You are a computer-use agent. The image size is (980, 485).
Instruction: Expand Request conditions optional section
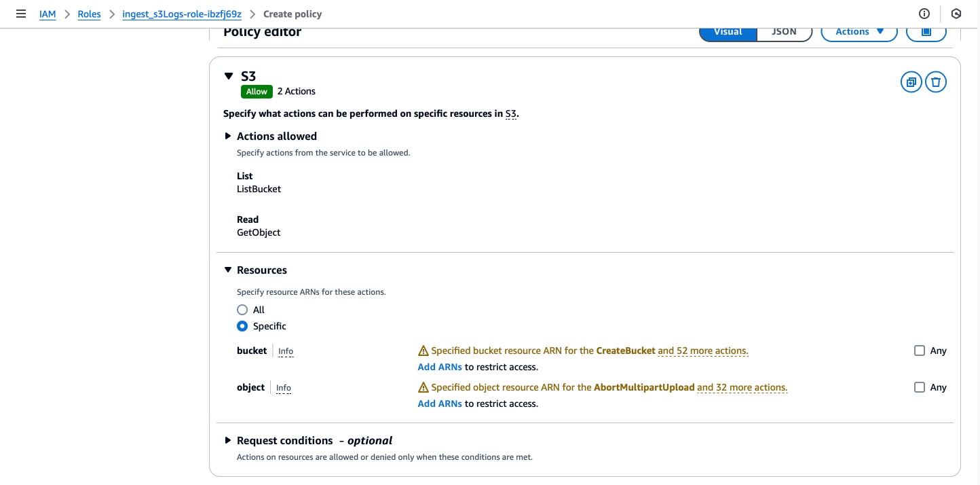click(x=228, y=441)
